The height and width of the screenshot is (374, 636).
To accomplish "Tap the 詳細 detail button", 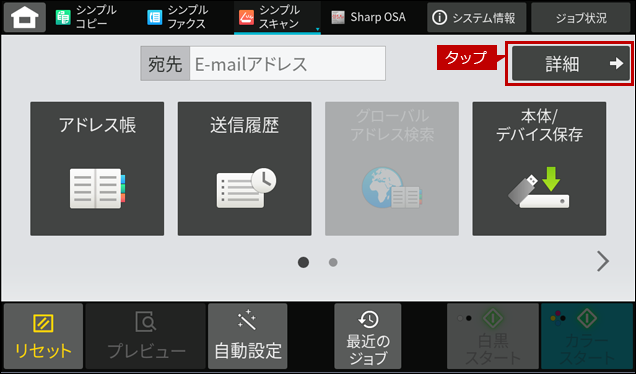I will [x=571, y=63].
